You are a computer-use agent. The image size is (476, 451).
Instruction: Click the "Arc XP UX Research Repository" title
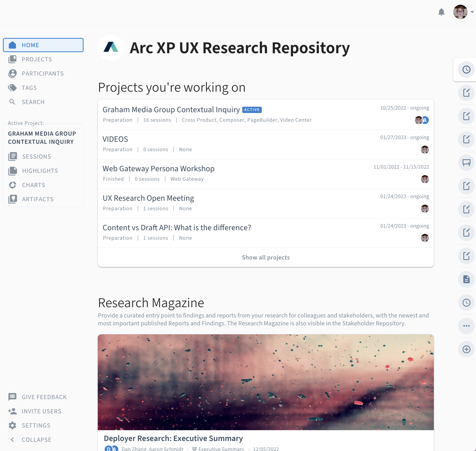[x=240, y=48]
